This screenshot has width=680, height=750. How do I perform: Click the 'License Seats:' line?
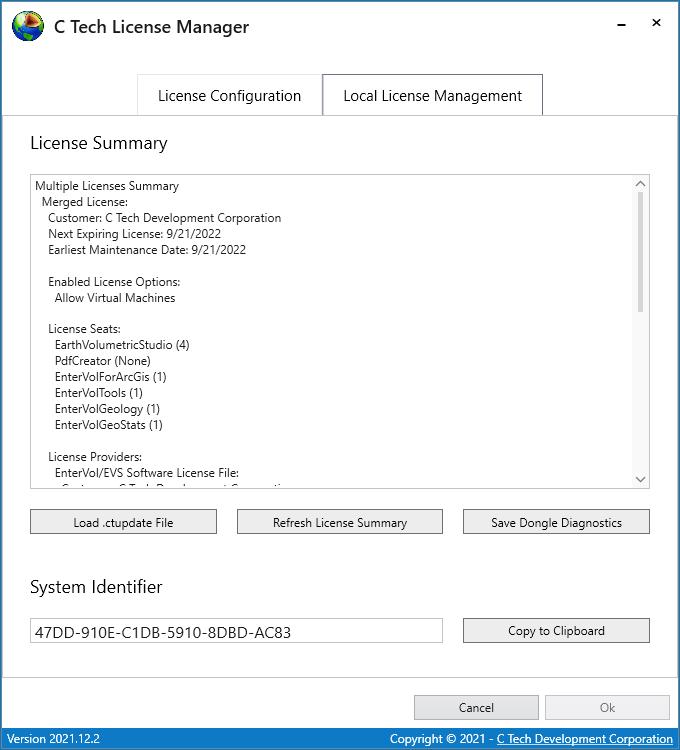pos(84,329)
